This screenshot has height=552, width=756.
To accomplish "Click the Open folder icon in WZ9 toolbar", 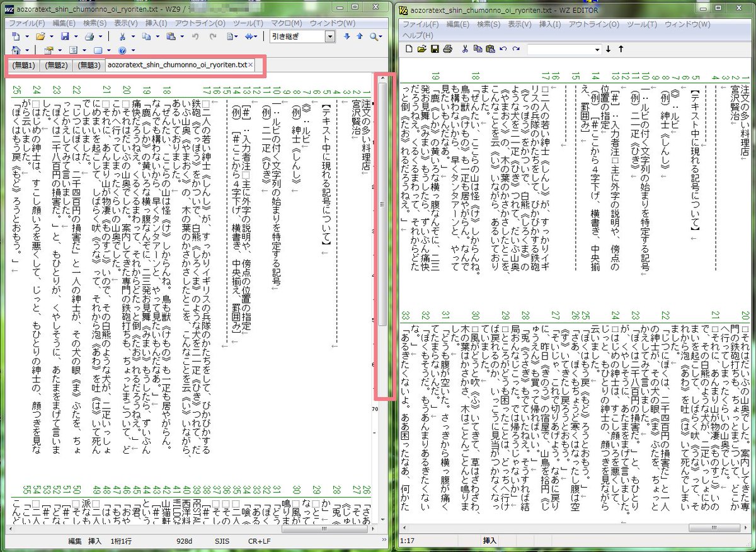I will point(40,36).
